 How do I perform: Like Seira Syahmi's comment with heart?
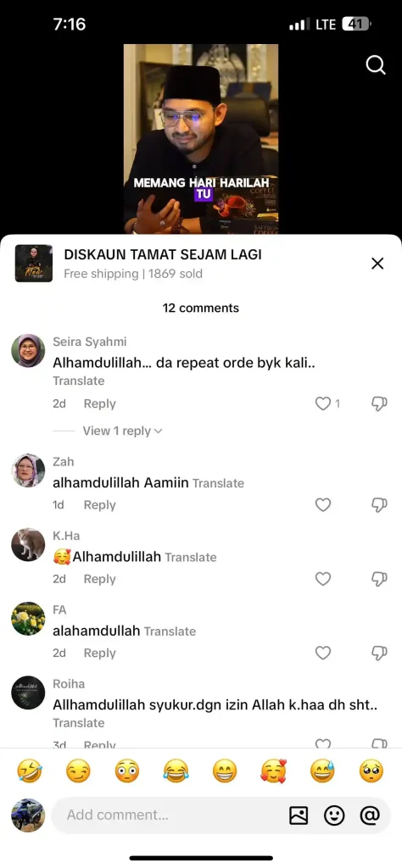coord(323,403)
